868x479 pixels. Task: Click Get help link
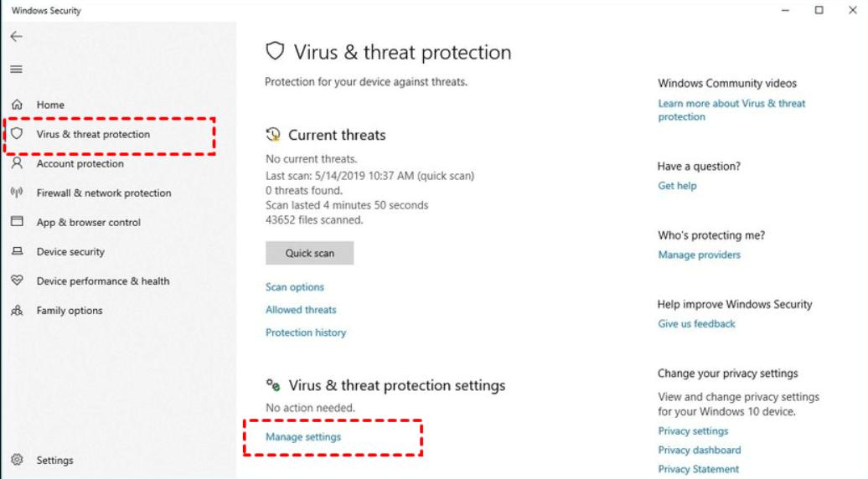pyautogui.click(x=677, y=186)
